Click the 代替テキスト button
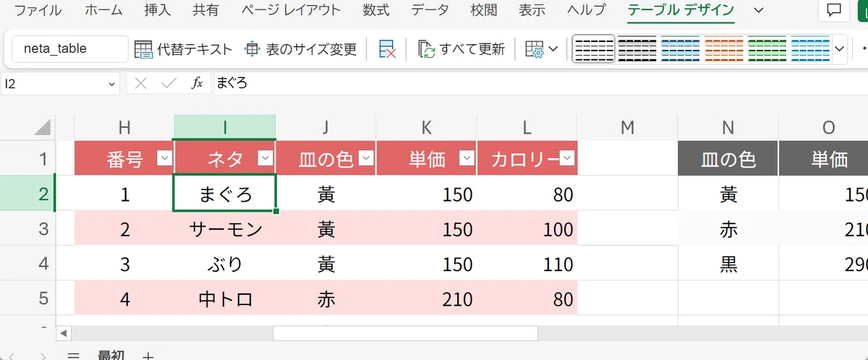The image size is (868, 360). tap(184, 49)
